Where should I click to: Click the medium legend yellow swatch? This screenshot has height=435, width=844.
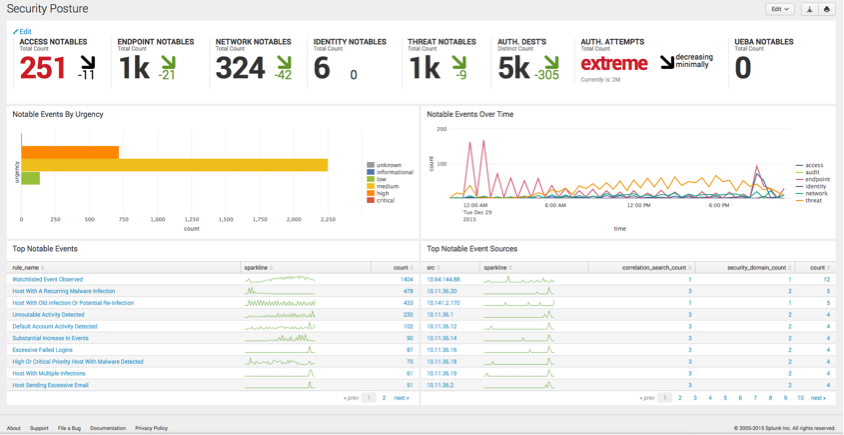click(x=370, y=186)
